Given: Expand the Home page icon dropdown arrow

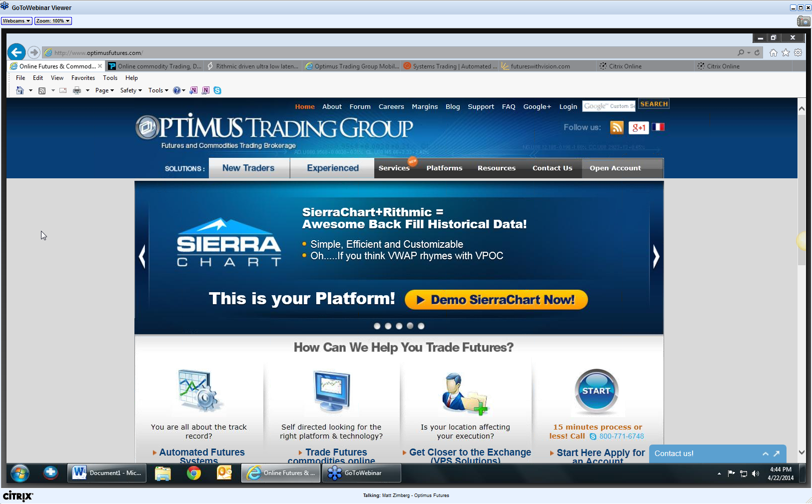Looking at the screenshot, I should click(30, 90).
